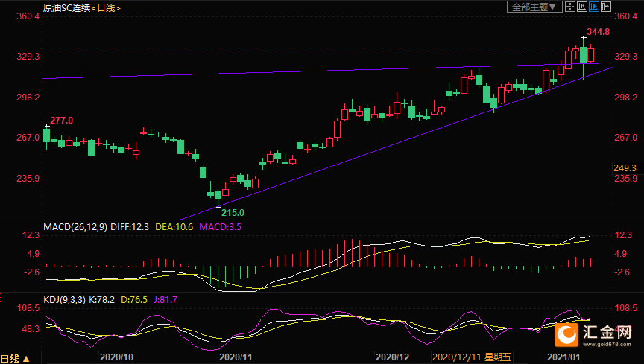Image resolution: width=644 pixels, height=364 pixels.
Task: Click the DEA:10.6 value
Action: (174, 226)
